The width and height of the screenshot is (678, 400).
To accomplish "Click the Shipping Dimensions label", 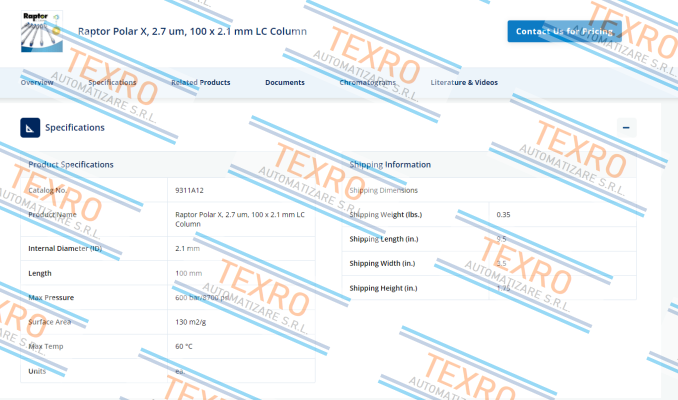I will coord(384,190).
